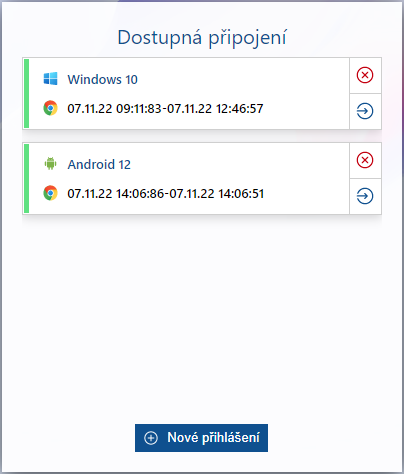Select the 07.11.22 09:11:83 session timestamp

pyautogui.click(x=114, y=109)
